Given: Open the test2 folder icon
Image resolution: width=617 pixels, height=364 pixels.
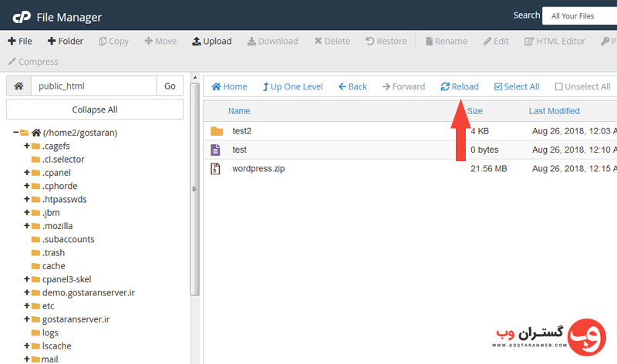Looking at the screenshot, I should (x=217, y=131).
